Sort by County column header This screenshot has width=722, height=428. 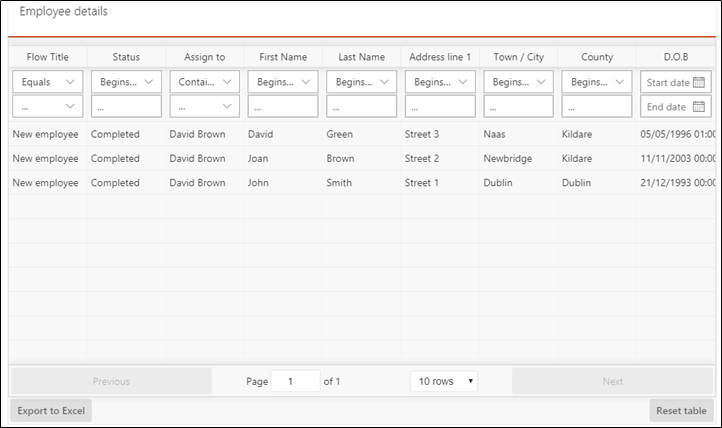click(x=597, y=57)
